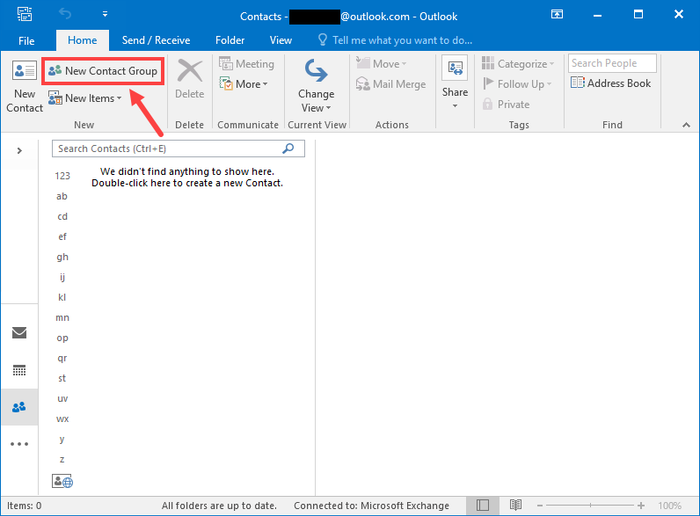Switch to the Send / Receive tab

[154, 40]
